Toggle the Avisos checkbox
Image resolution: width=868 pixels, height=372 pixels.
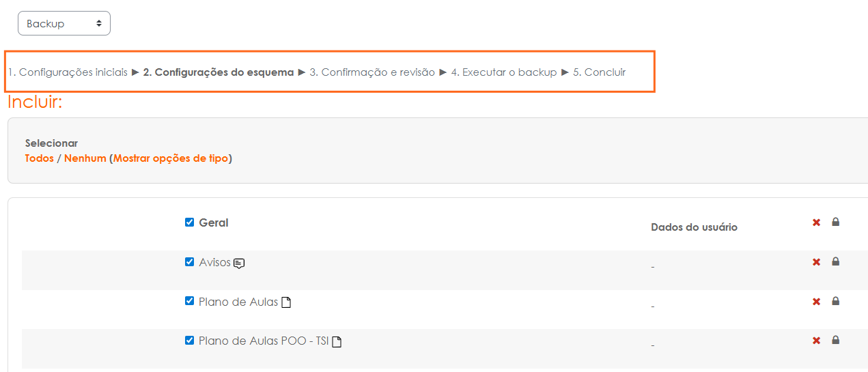190,262
